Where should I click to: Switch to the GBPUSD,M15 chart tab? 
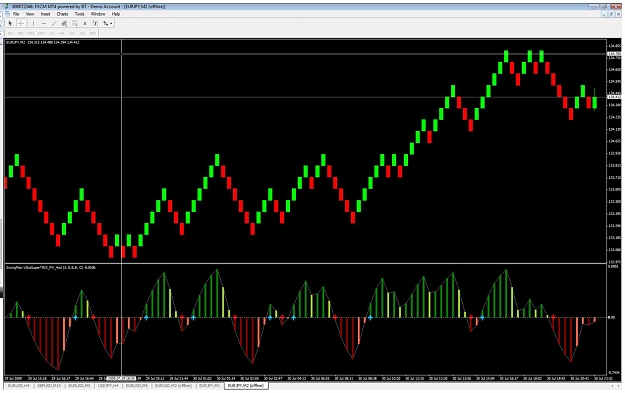(49, 386)
